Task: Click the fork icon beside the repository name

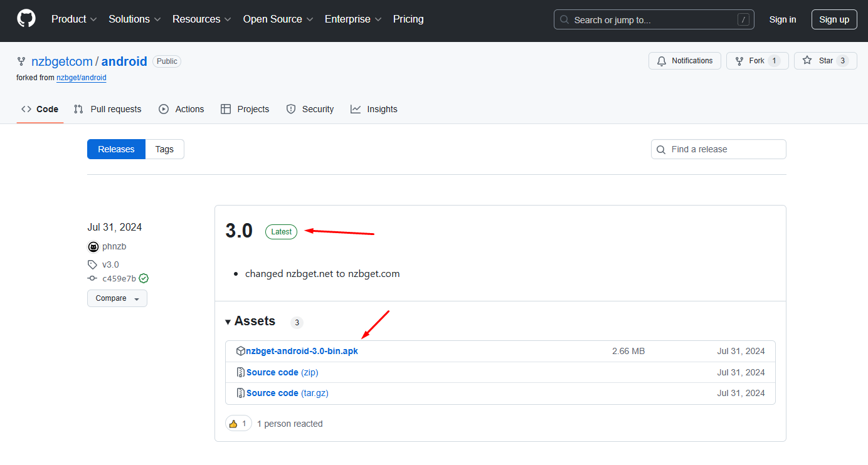Action: 21,61
